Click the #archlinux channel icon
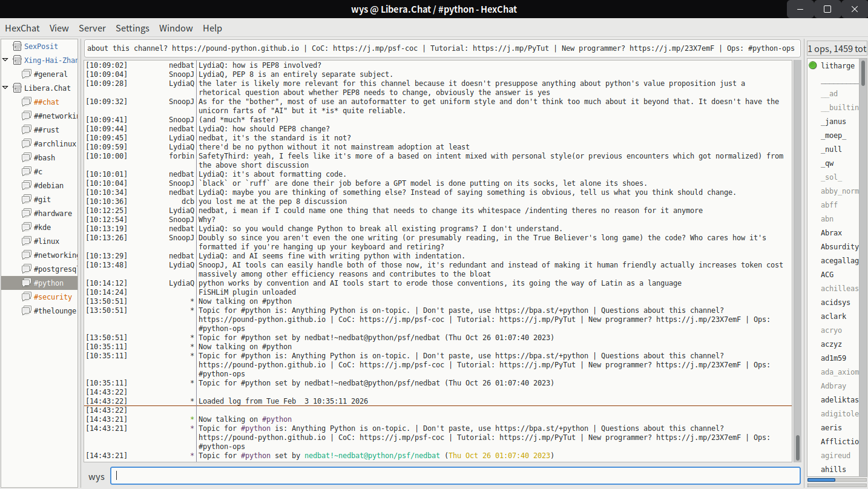Screen dimensions: 868x489 pyautogui.click(x=26, y=143)
